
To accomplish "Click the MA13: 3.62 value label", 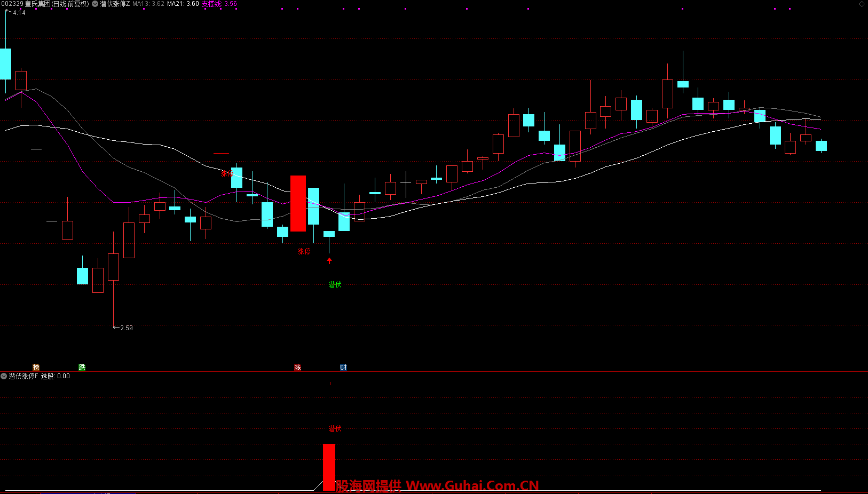I will (148, 4).
